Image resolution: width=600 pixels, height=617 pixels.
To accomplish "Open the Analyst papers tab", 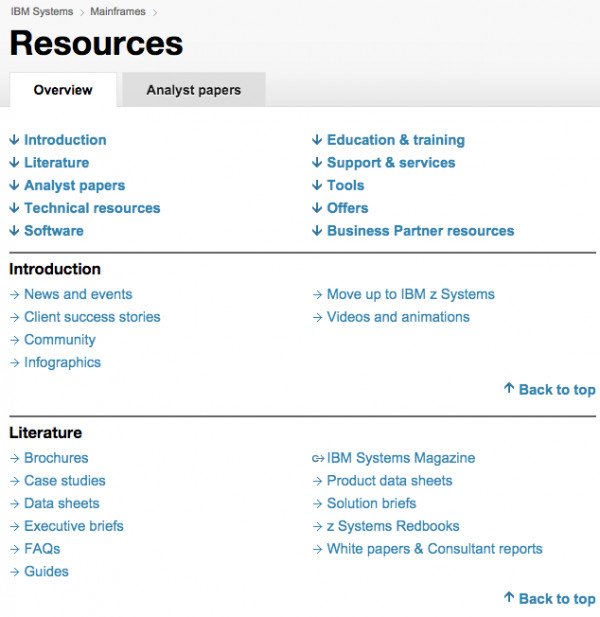I will click(x=194, y=90).
